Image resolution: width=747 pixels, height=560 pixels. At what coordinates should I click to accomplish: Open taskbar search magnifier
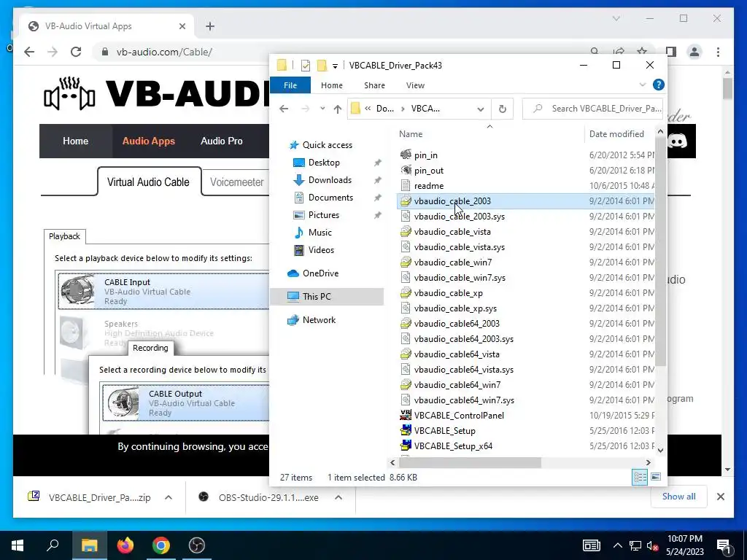(x=53, y=545)
